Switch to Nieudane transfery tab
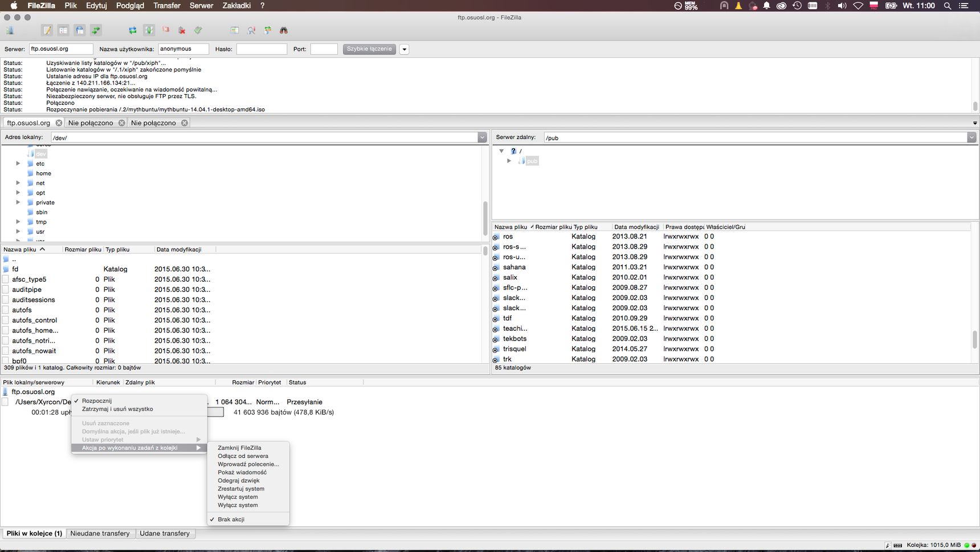This screenshot has width=980, height=552. tap(100, 534)
